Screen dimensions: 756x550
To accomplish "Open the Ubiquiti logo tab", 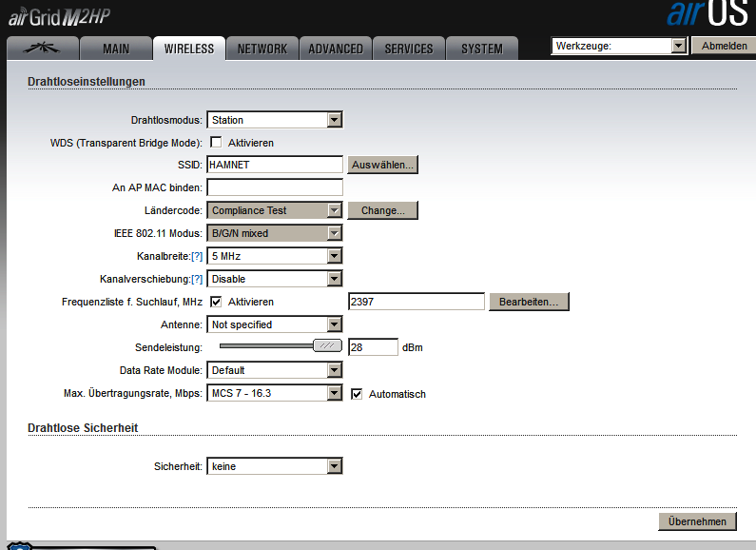I will click(41, 49).
